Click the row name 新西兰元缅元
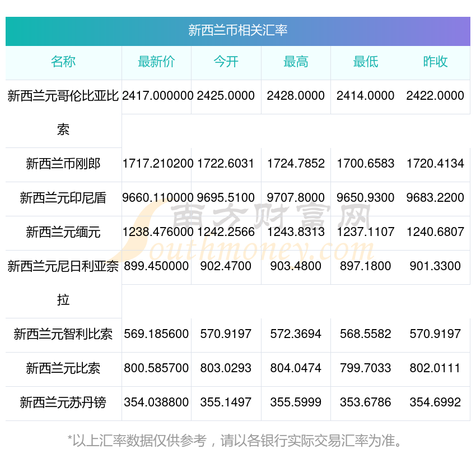The height and width of the screenshot is (458, 476). tap(63, 232)
